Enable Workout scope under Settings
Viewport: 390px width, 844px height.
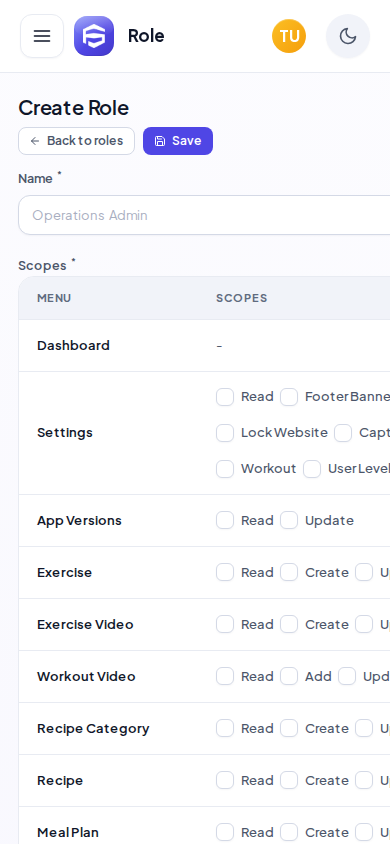click(225, 469)
